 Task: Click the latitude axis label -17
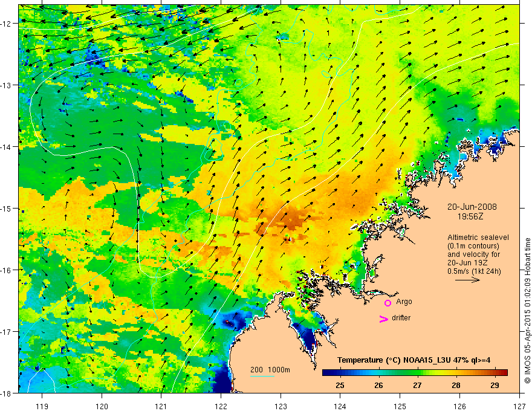click(7, 332)
